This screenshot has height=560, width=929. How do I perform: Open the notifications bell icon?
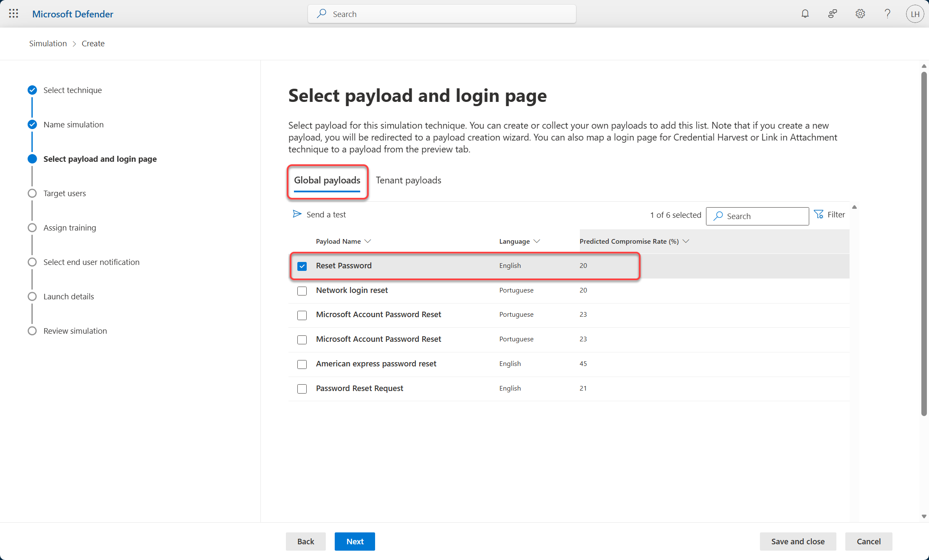[x=805, y=14]
